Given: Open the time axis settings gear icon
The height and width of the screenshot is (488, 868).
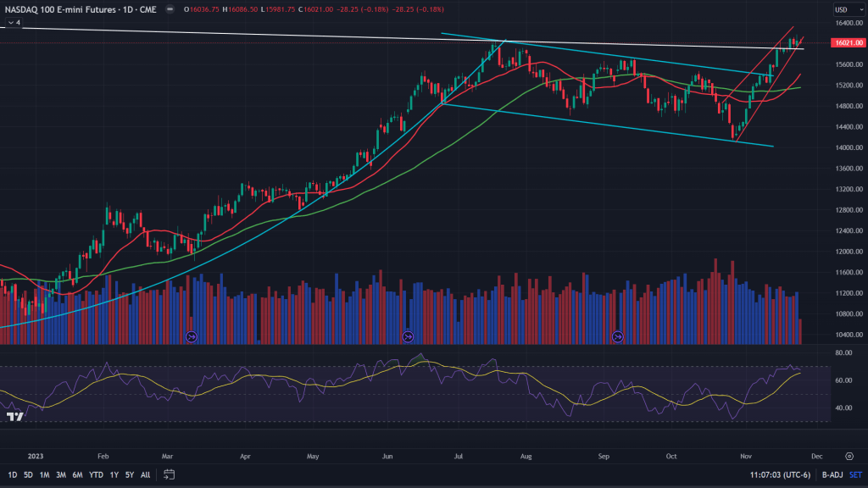Looking at the screenshot, I should [849, 455].
